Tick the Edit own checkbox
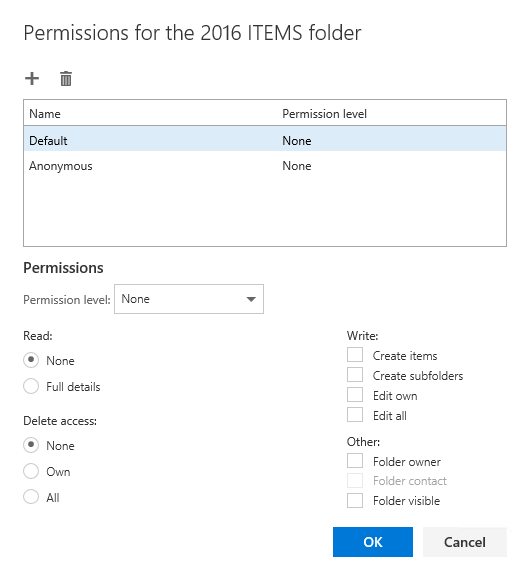This screenshot has height=574, width=530. (355, 395)
